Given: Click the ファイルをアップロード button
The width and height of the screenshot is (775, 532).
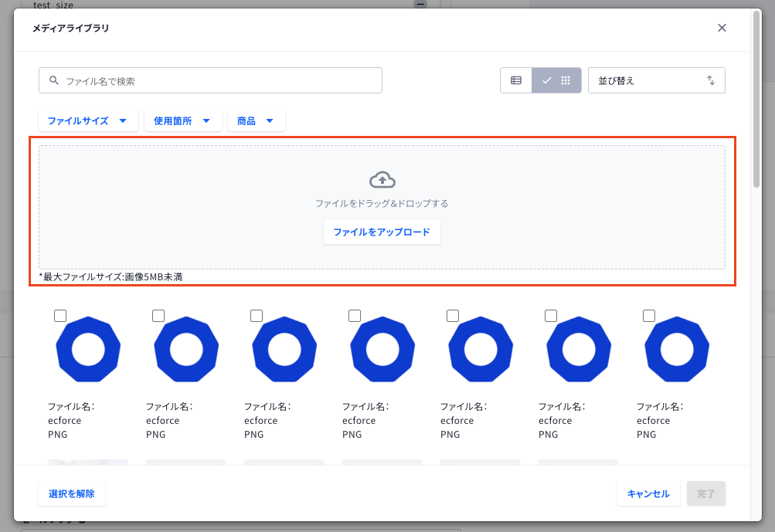Looking at the screenshot, I should click(x=382, y=232).
